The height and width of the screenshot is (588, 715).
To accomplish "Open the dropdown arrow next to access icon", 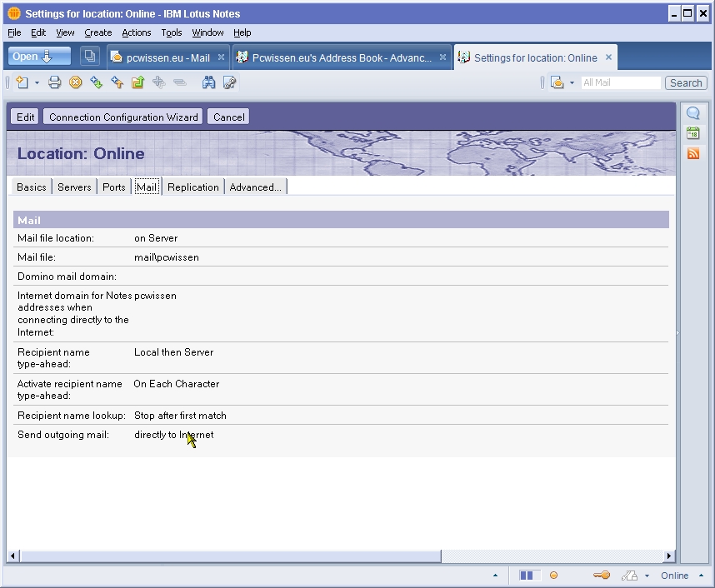I will [647, 576].
